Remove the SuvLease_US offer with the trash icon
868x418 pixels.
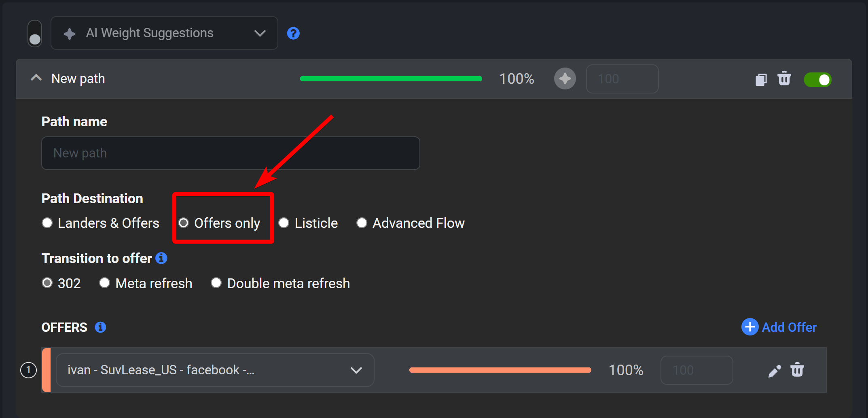pos(797,369)
